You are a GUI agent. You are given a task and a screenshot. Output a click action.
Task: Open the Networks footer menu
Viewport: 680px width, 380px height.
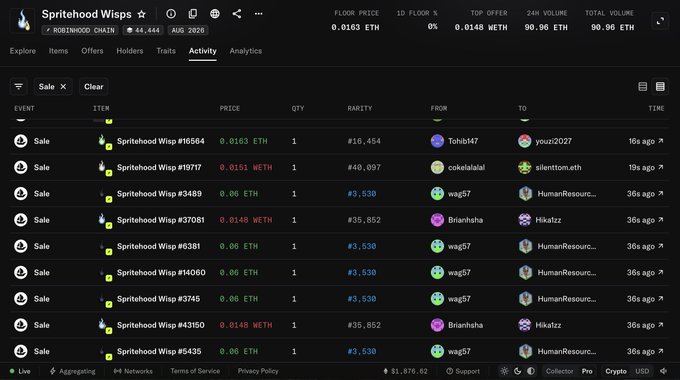click(x=133, y=371)
